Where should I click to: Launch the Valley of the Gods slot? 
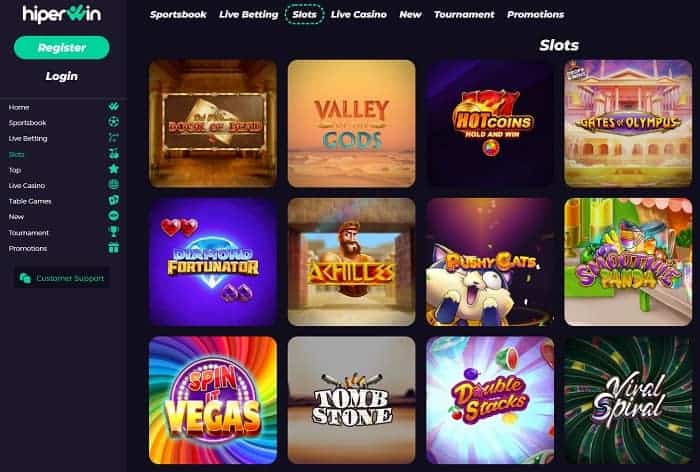click(x=351, y=123)
